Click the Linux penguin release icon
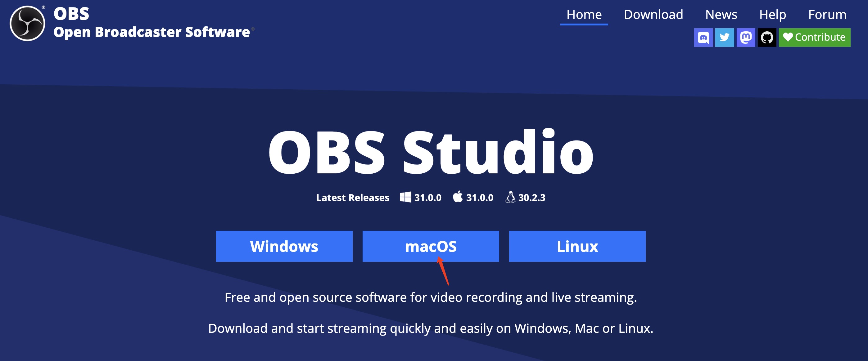Viewport: 868px width, 361px height. tap(510, 197)
